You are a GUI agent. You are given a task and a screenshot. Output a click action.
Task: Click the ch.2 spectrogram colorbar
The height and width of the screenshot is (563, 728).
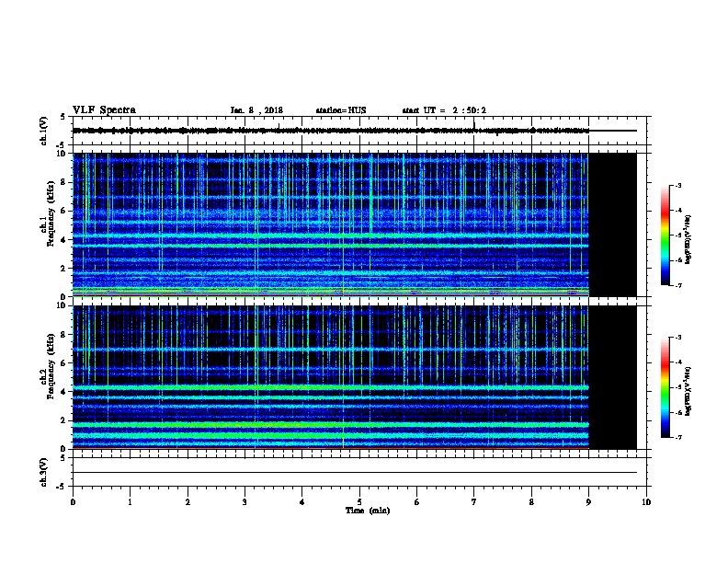pos(665,387)
